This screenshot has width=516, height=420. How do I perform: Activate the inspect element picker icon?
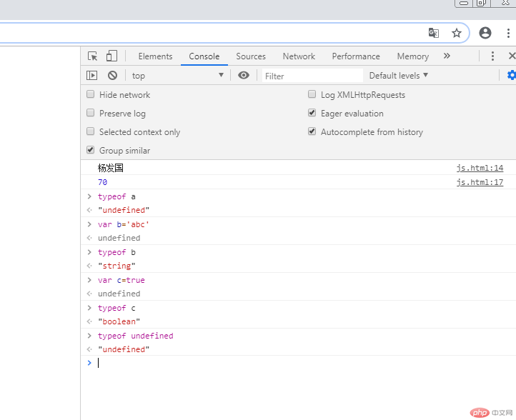(92, 56)
